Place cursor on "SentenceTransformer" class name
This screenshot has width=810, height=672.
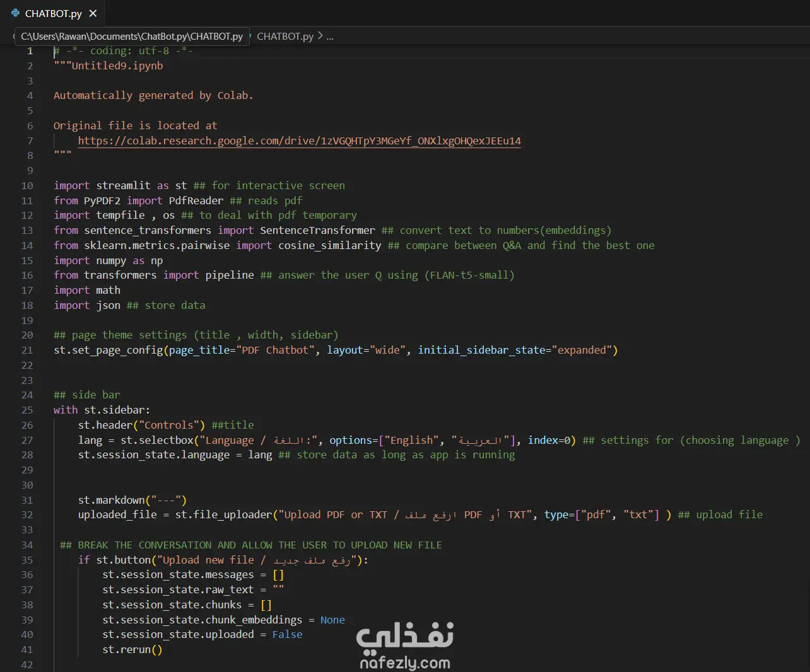317,231
